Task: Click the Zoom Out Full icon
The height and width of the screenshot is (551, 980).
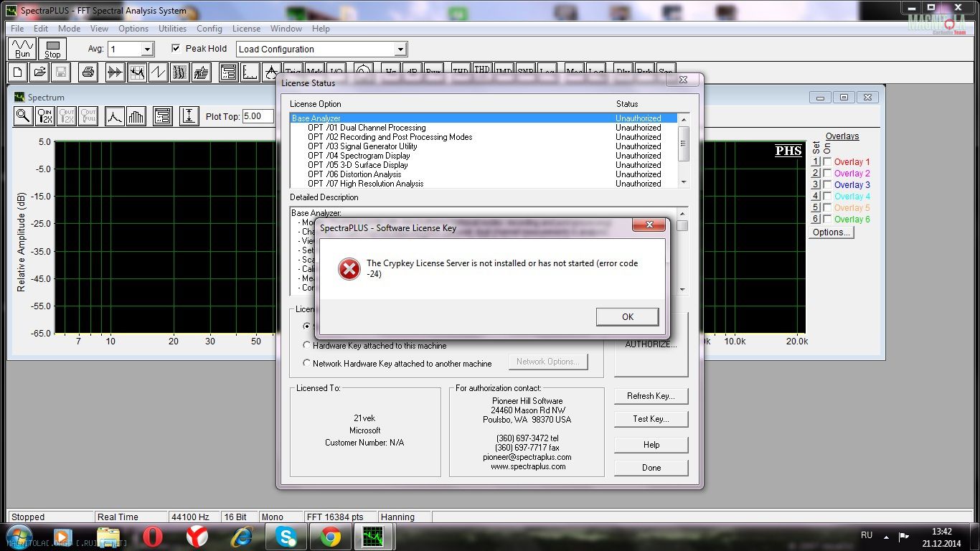Action: coord(88,116)
